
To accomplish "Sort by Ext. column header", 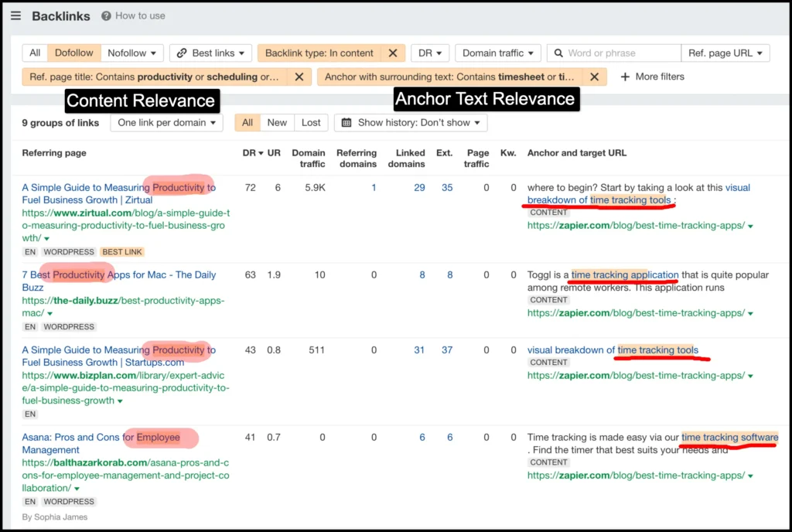I will (445, 153).
